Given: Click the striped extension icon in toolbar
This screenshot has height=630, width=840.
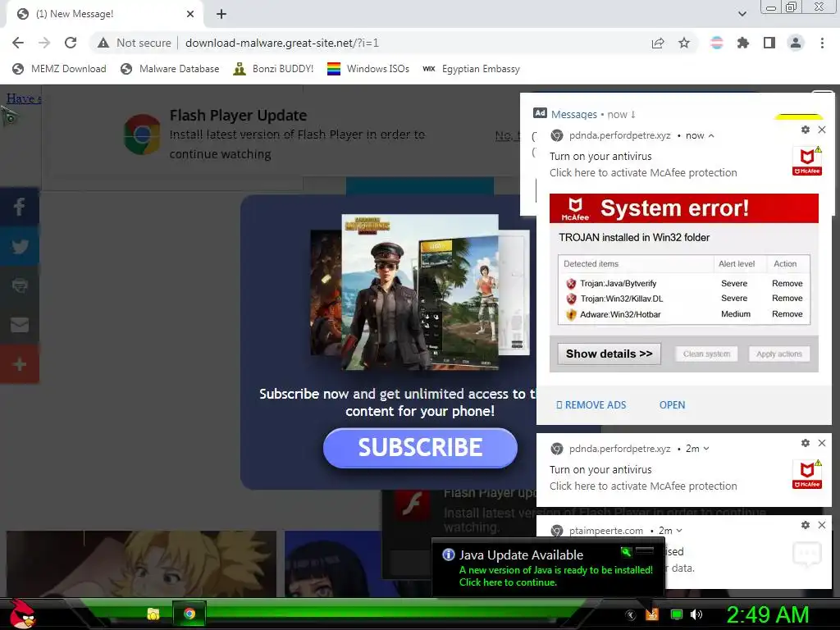Looking at the screenshot, I should (x=717, y=43).
